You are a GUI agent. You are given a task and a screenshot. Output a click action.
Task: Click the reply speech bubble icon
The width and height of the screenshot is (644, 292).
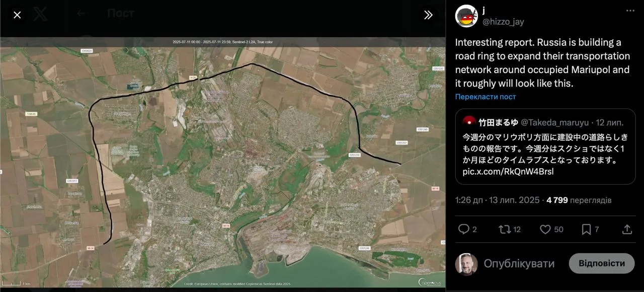point(463,230)
